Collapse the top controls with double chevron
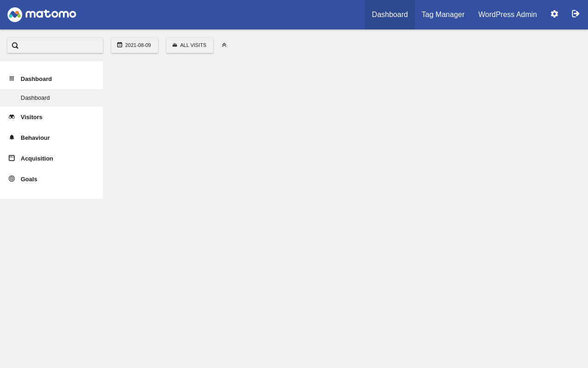Screen dimensions: 588x368 (224, 45)
